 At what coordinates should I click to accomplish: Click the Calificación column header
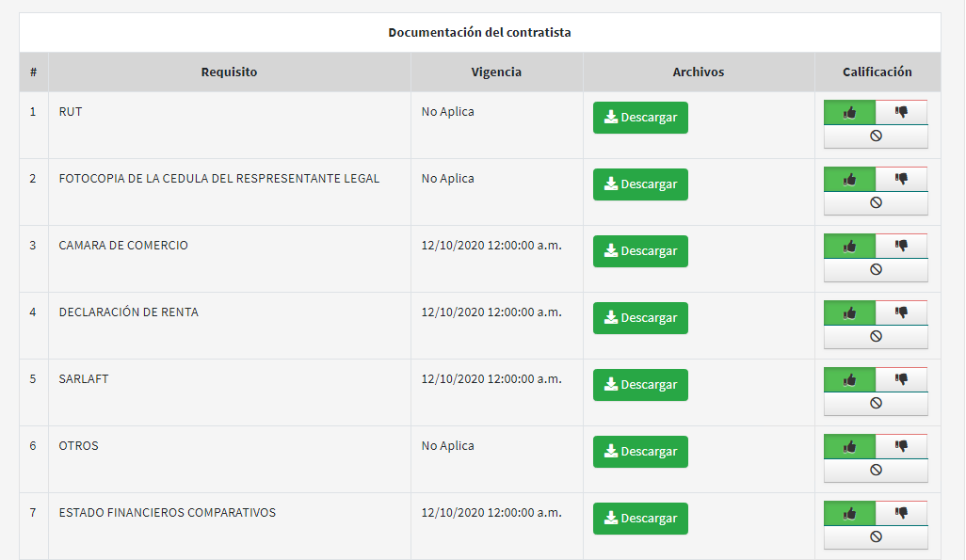point(877,72)
